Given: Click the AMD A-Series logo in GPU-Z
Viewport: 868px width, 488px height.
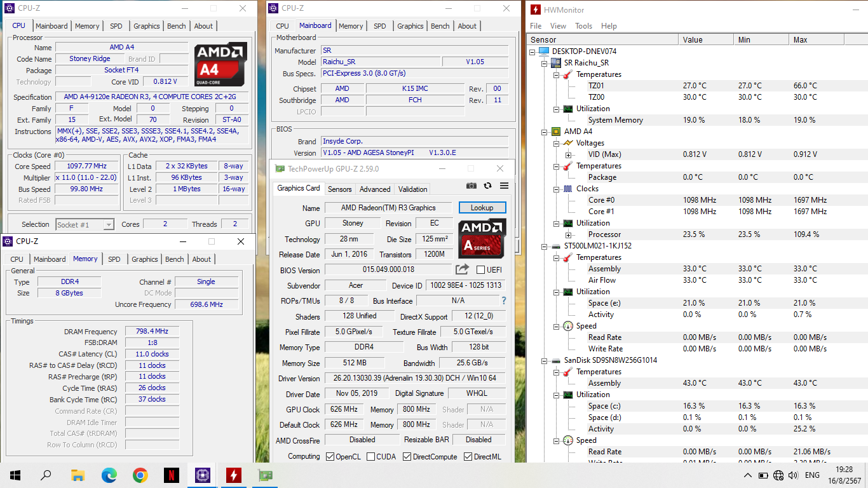Looking at the screenshot, I should click(x=482, y=238).
